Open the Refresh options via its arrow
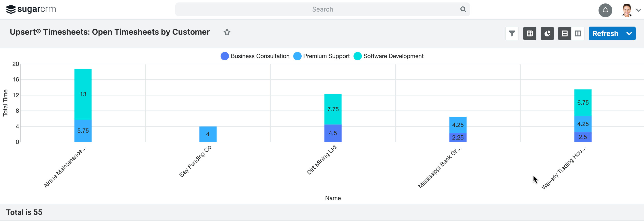 (629, 33)
